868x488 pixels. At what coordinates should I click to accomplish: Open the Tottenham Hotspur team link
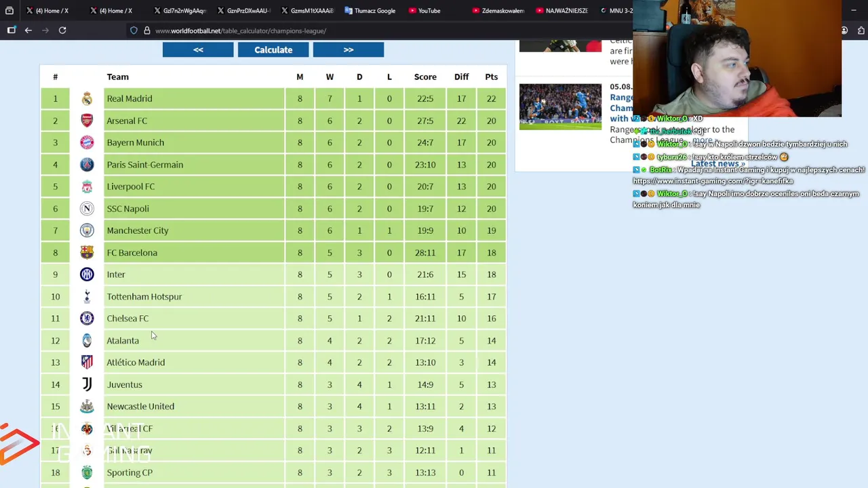tap(144, 296)
